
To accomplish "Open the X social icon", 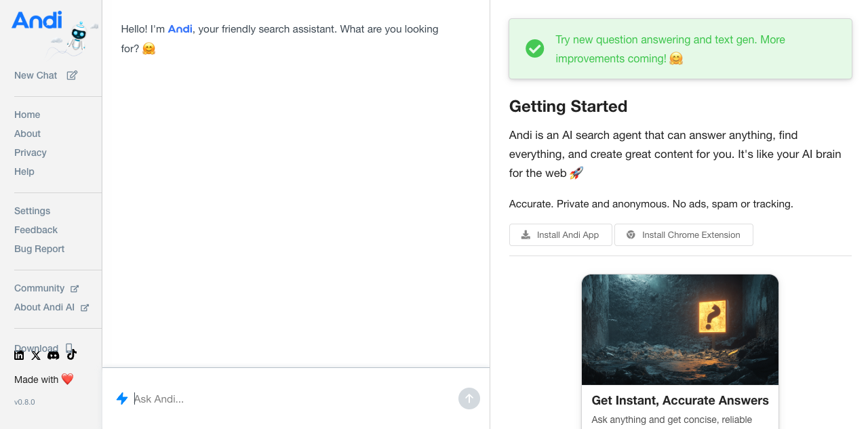I will pyautogui.click(x=36, y=355).
